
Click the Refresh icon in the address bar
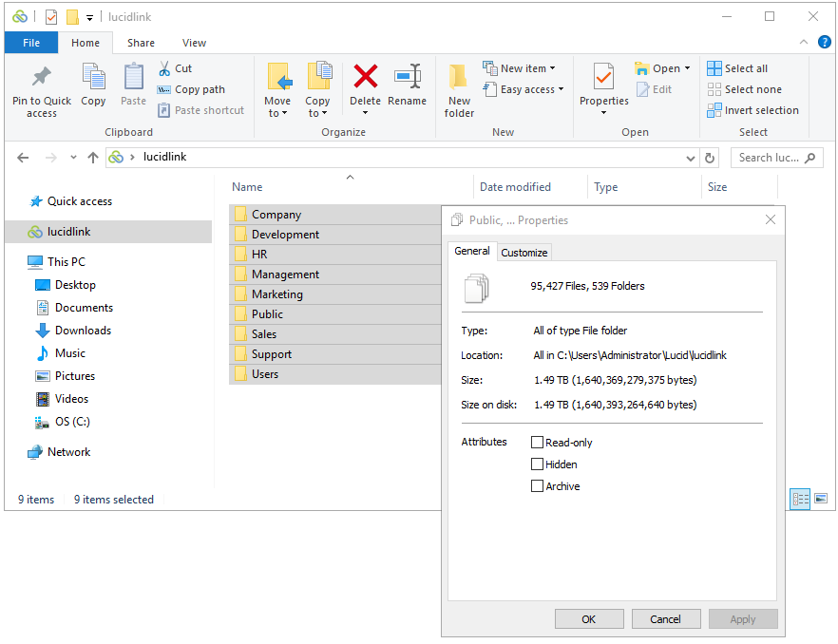[x=710, y=157]
